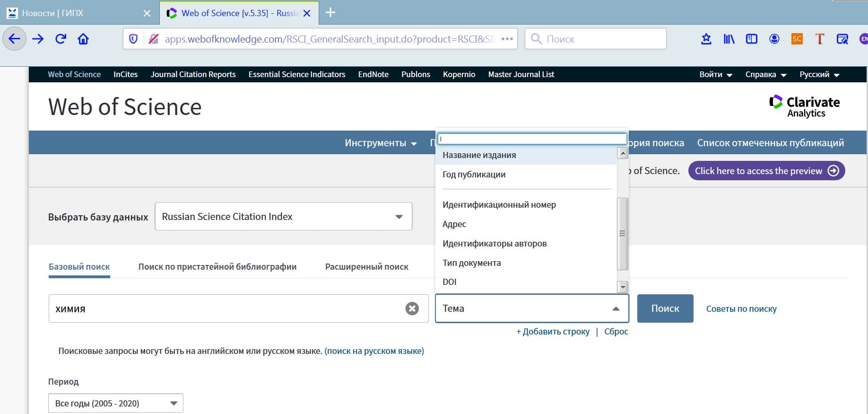The height and width of the screenshot is (414, 868).
Task: Click the browser back arrow button
Action: [14, 39]
